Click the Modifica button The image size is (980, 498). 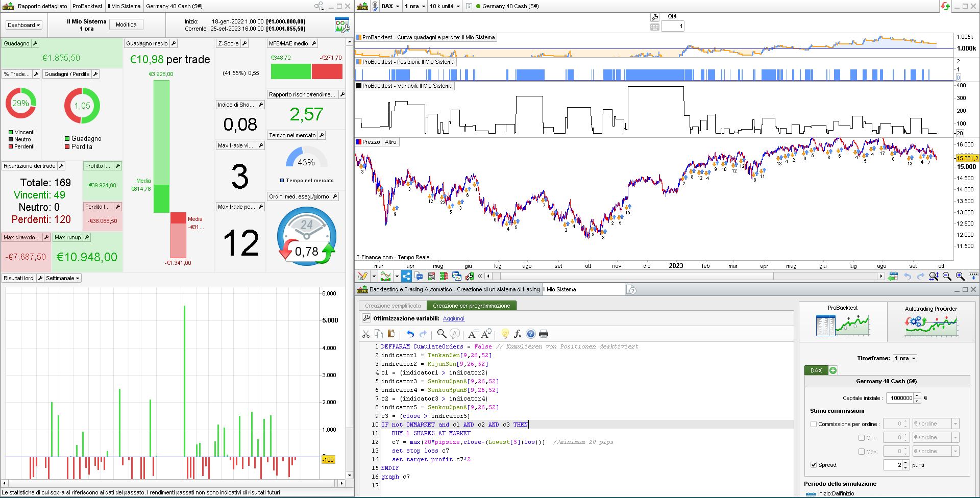pos(126,24)
